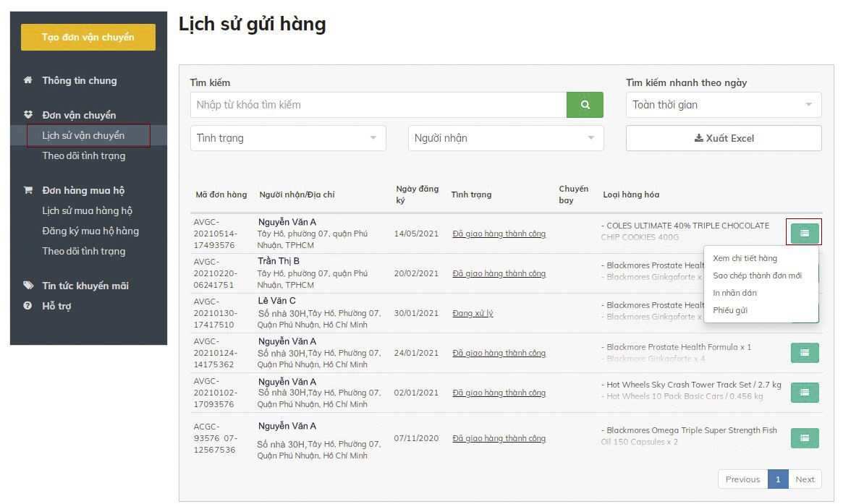Select In nhãn dán menu entry
The image size is (851, 504).
coord(734,293)
